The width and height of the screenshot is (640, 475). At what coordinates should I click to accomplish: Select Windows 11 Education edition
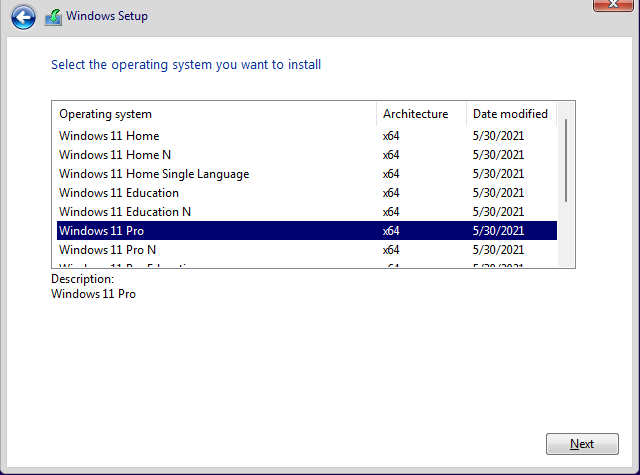point(119,193)
